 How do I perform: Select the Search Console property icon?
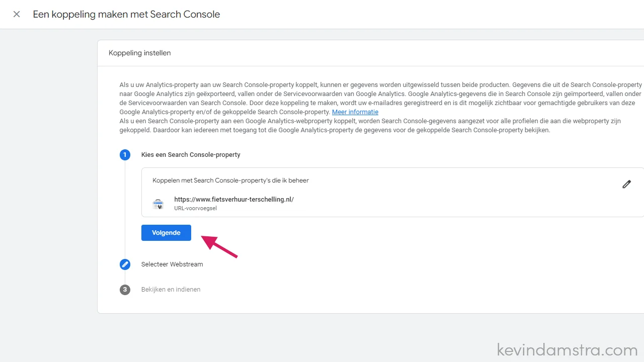158,204
